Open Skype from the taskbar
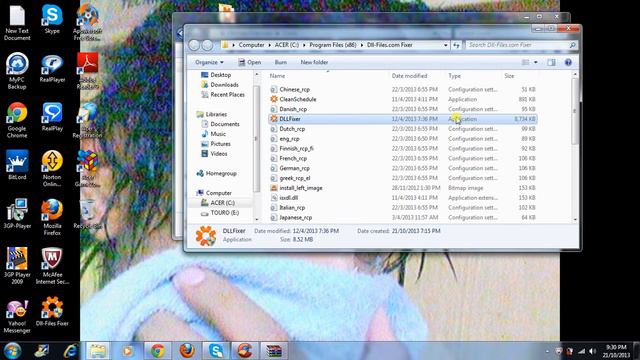The height and width of the screenshot is (360, 640). click(x=216, y=351)
